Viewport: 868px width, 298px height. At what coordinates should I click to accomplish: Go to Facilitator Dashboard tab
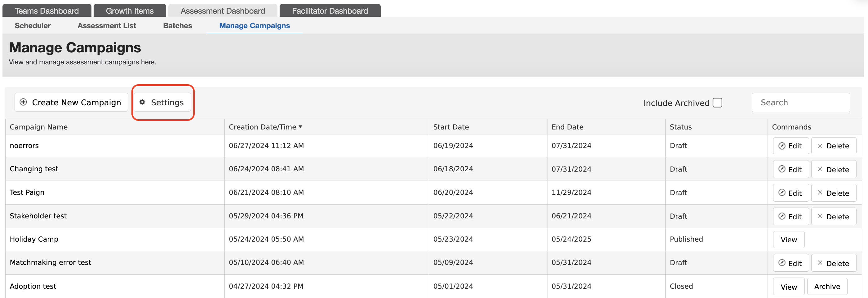[x=330, y=11]
